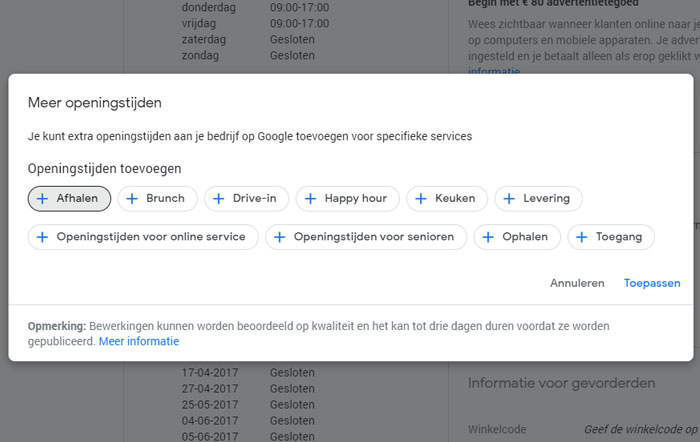Add Openingstijden voor online service chip
The width and height of the screenshot is (700, 442).
click(143, 237)
